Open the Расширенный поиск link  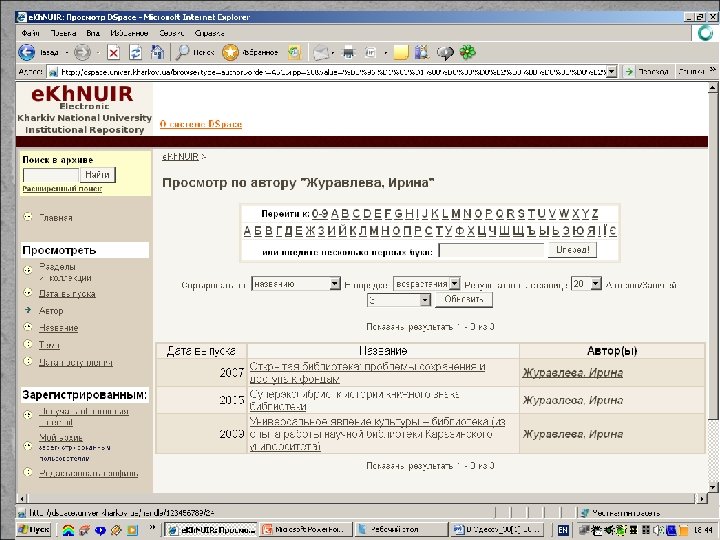(62, 189)
